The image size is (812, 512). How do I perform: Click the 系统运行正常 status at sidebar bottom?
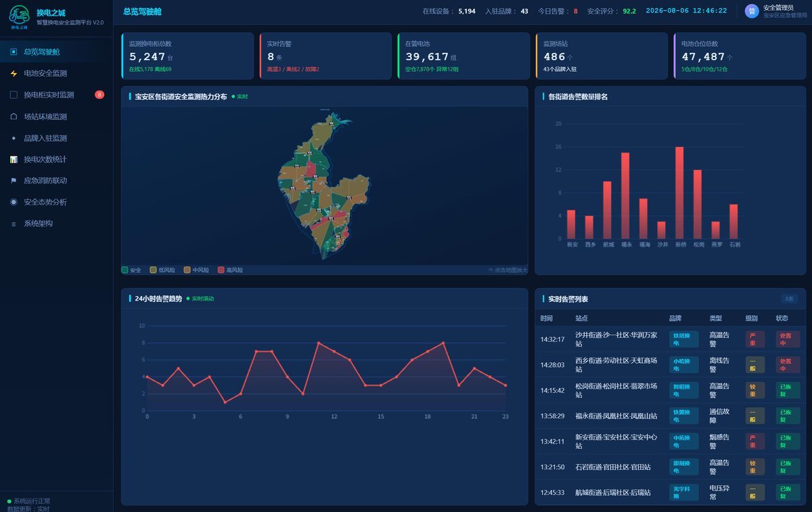[x=28, y=501]
